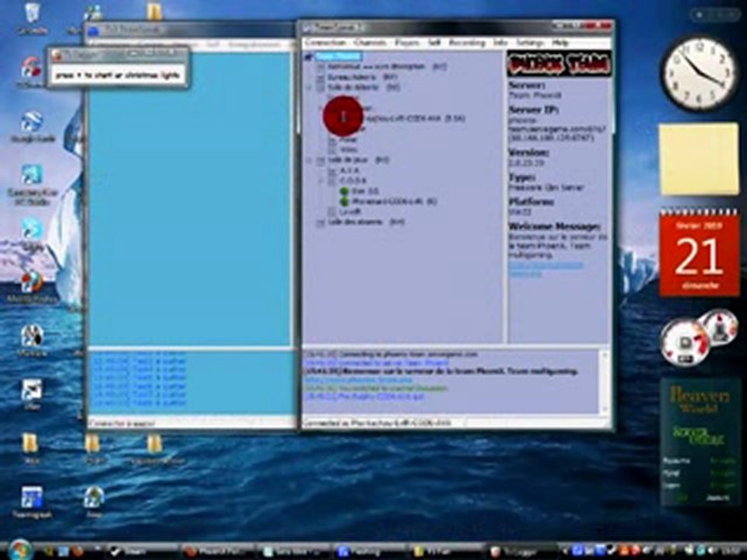Collapse the Salle de jeux channel
This screenshot has height=560, width=747.
[x=310, y=160]
